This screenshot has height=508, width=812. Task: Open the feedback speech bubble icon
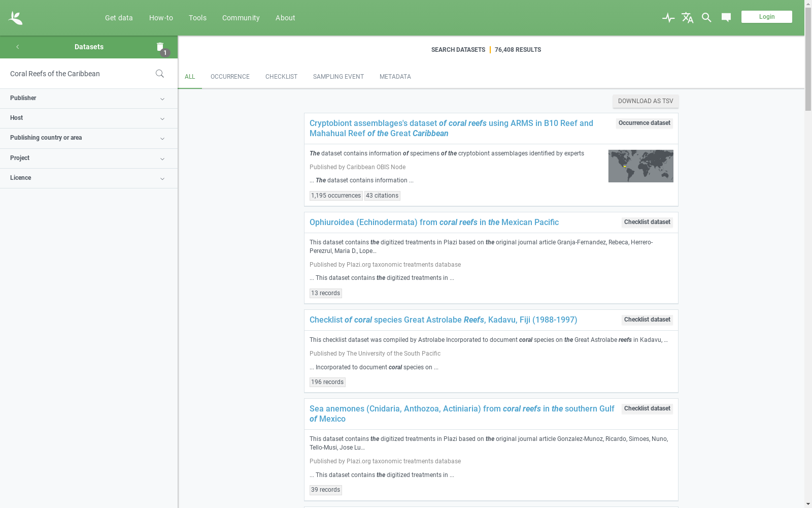pyautogui.click(x=726, y=18)
